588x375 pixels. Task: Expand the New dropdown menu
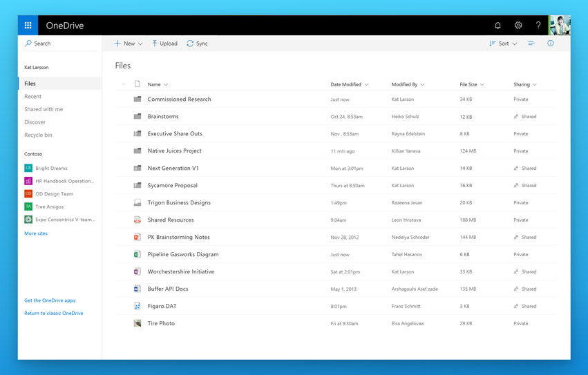[x=129, y=44]
